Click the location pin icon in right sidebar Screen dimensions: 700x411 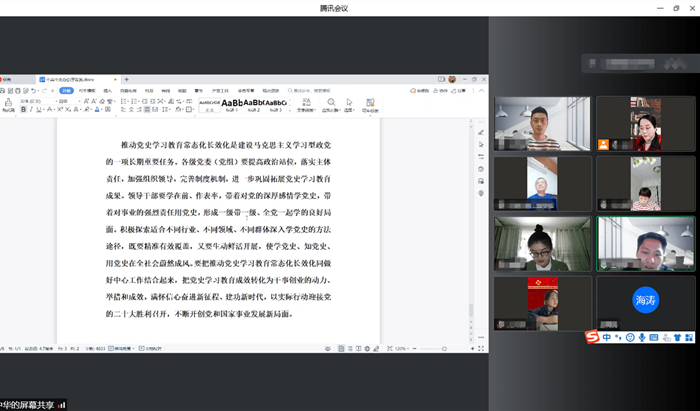pos(481,193)
